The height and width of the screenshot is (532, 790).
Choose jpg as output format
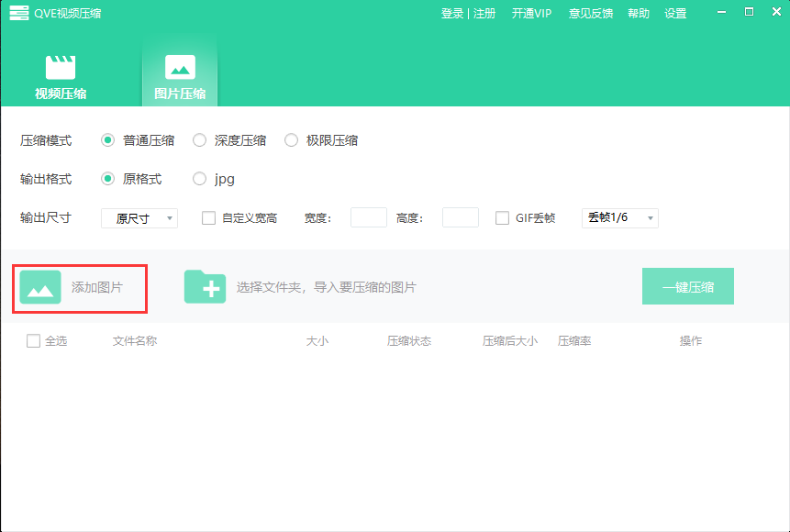click(x=199, y=179)
